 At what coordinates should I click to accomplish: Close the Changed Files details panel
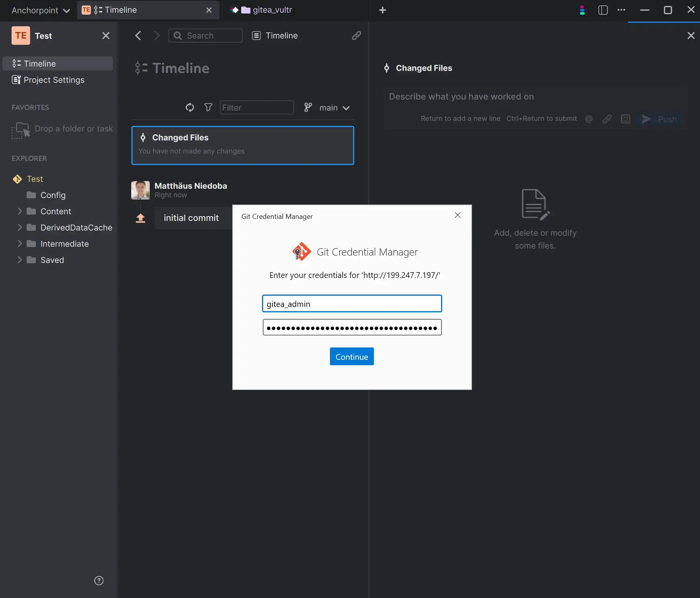point(691,36)
